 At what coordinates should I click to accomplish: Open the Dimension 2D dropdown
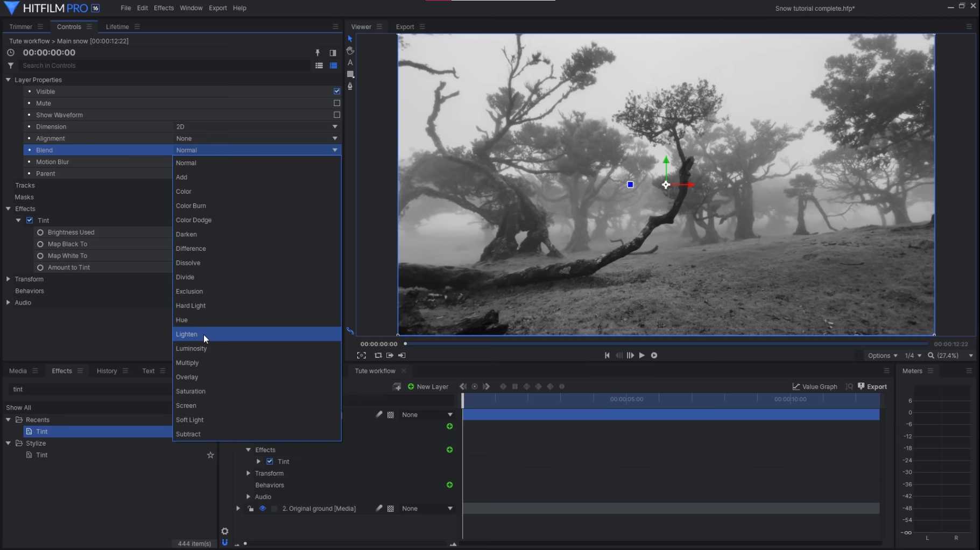[x=256, y=127]
